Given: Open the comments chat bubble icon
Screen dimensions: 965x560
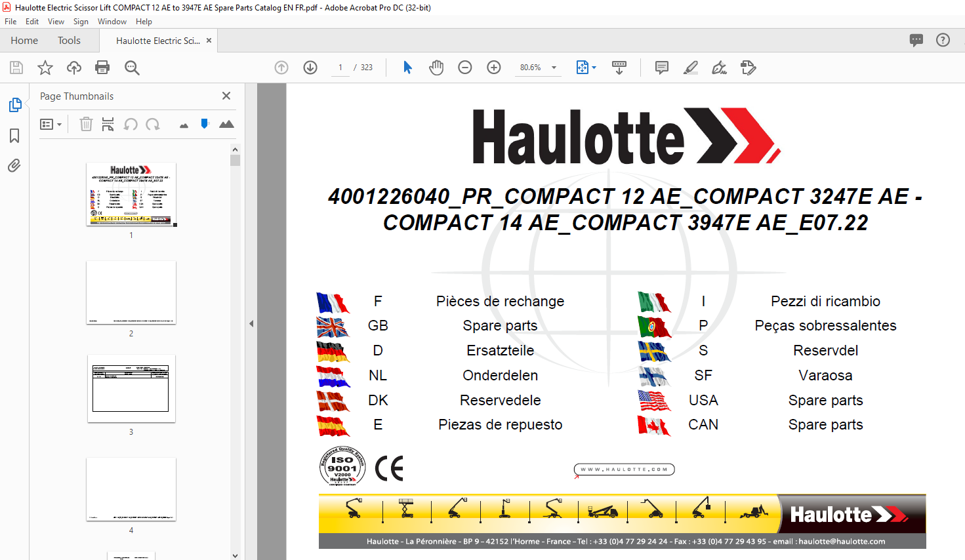Looking at the screenshot, I should (916, 40).
